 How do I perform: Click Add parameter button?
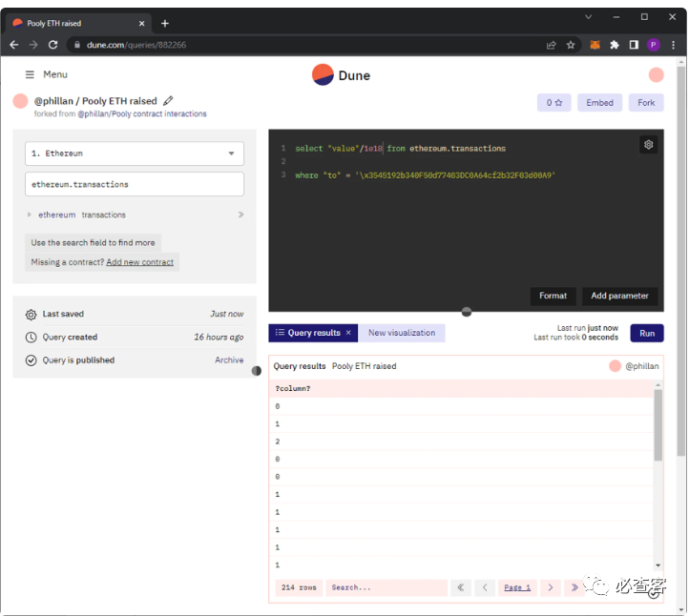click(x=619, y=296)
